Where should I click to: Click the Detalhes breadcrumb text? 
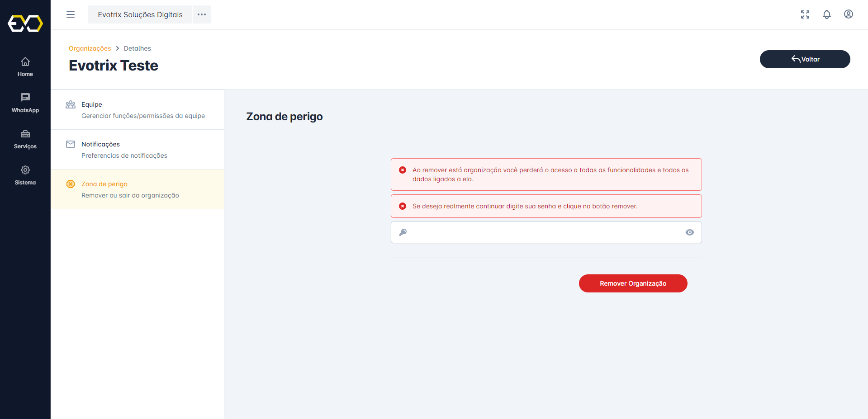coord(138,48)
